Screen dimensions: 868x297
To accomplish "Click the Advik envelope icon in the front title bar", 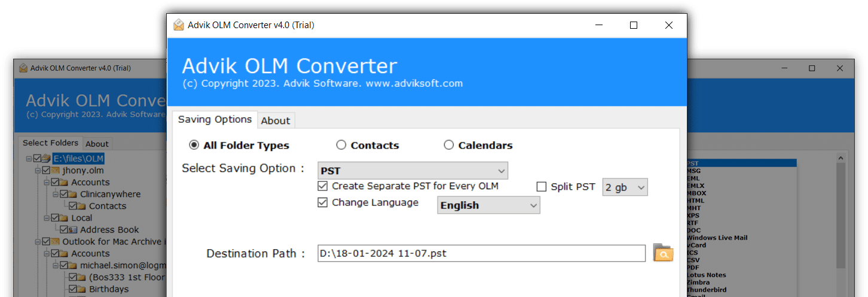I will (x=179, y=25).
